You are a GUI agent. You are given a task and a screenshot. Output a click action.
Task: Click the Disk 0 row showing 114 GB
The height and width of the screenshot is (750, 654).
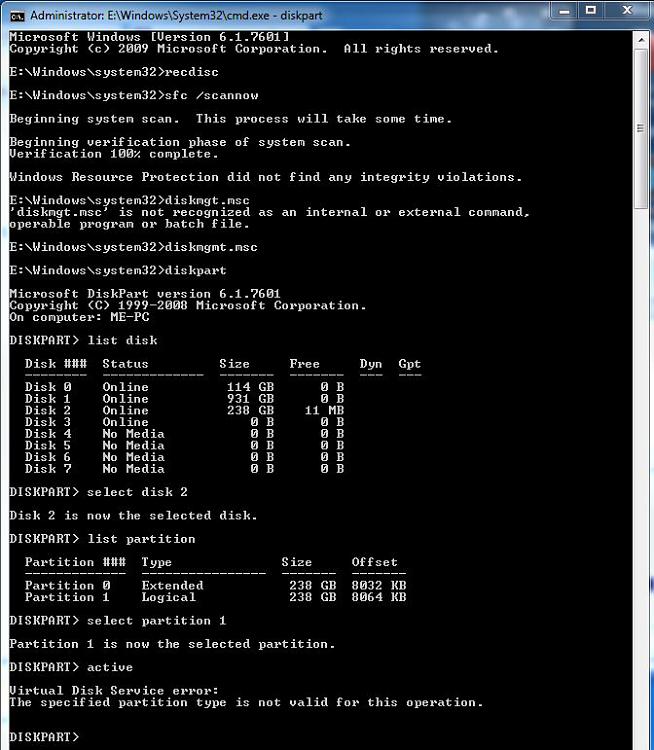[184, 387]
